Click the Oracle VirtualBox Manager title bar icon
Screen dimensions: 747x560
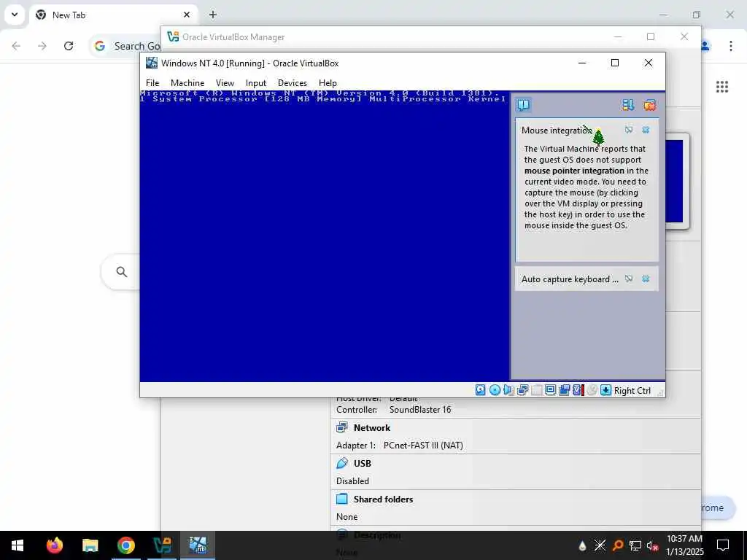tap(173, 36)
